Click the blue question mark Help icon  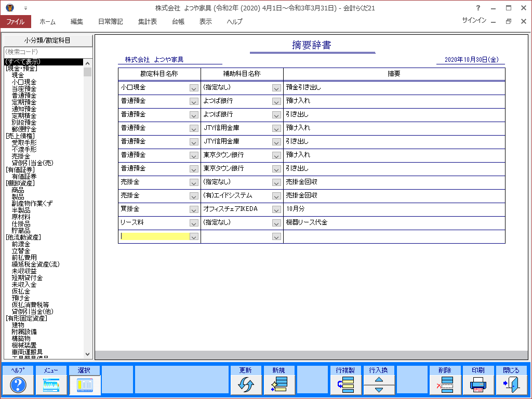[x=18, y=385]
